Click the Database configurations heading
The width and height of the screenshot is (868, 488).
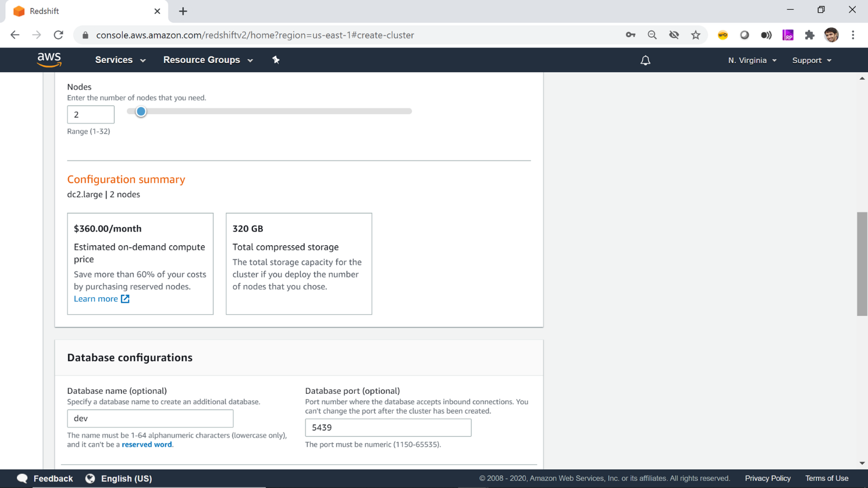click(x=130, y=358)
